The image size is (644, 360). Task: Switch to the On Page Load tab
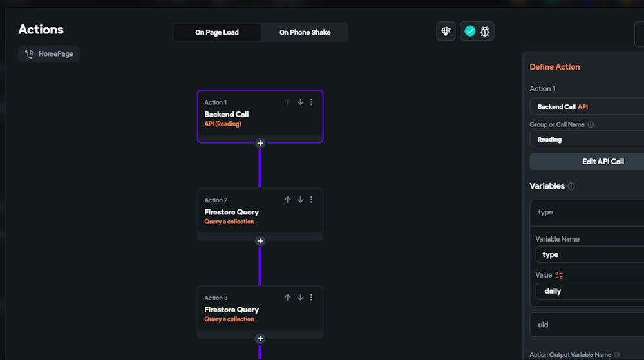click(x=217, y=32)
